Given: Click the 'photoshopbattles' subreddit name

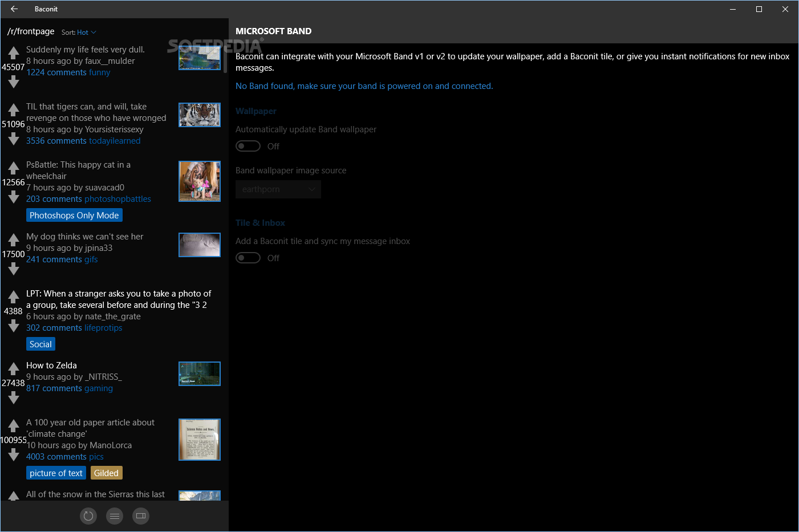Looking at the screenshot, I should pos(117,199).
